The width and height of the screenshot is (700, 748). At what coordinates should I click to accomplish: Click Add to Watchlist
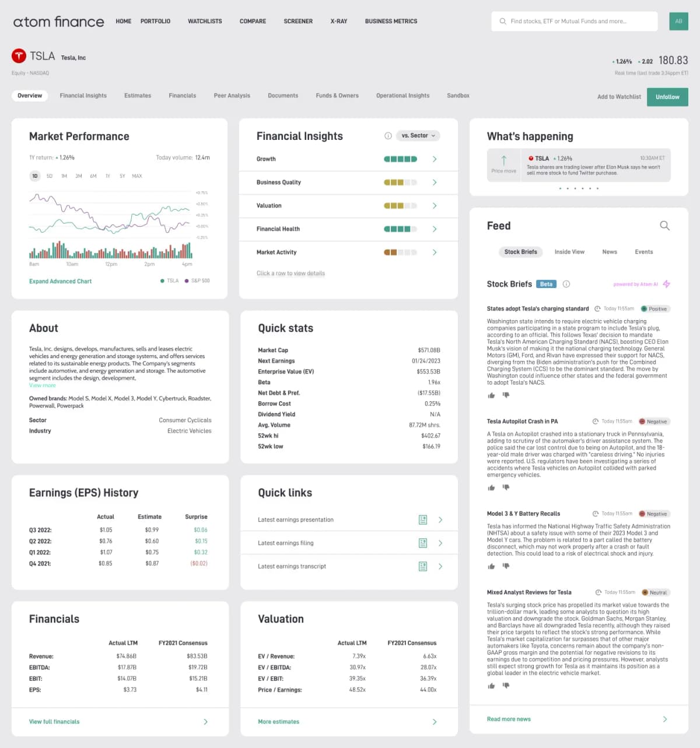[x=619, y=97]
